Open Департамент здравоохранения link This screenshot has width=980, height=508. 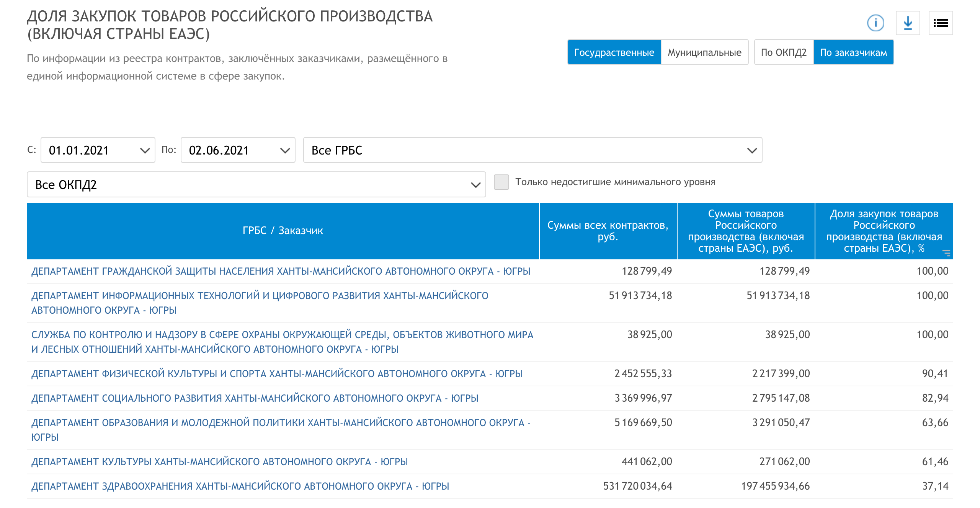pos(240,486)
